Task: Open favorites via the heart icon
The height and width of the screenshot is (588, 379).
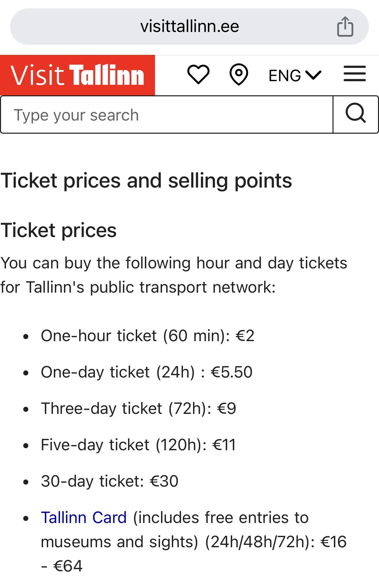Action: pos(198,74)
